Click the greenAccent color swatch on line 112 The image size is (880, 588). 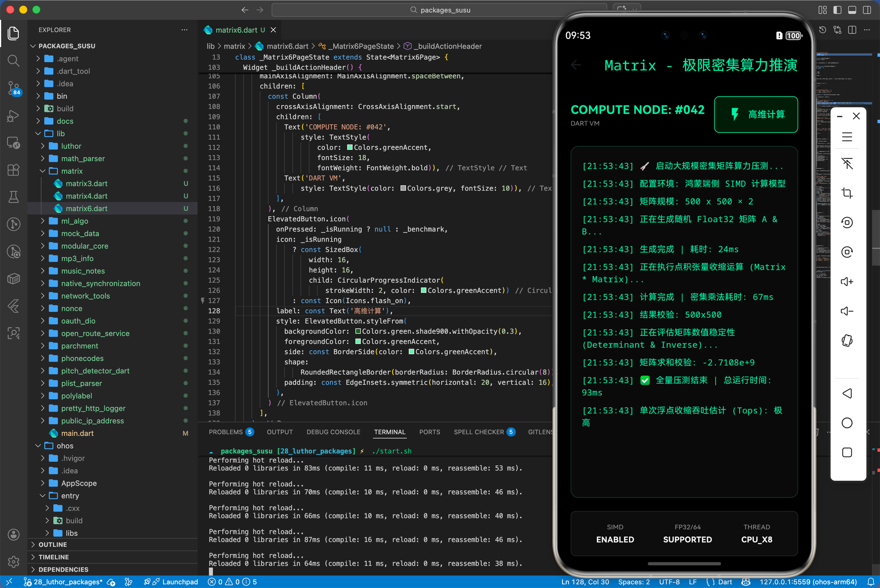pos(350,147)
